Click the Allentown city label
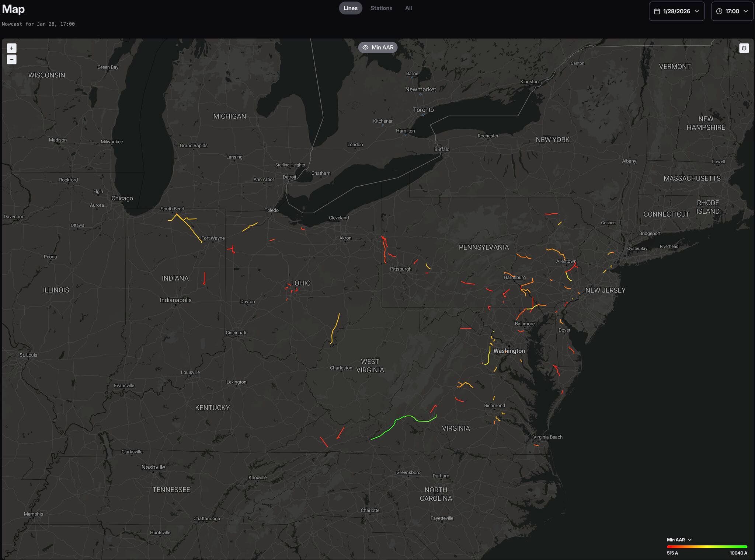 [x=566, y=261]
